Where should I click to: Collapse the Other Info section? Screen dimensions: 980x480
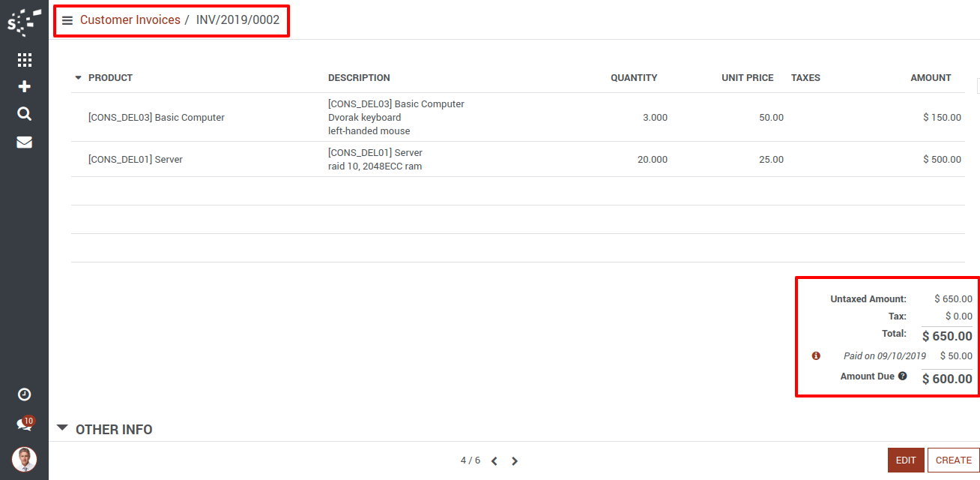coord(62,429)
